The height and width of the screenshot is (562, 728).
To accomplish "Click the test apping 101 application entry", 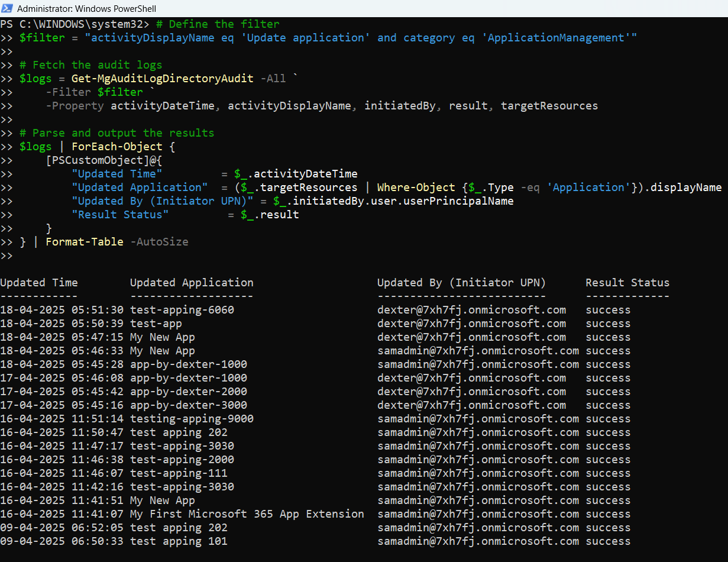I will (179, 541).
